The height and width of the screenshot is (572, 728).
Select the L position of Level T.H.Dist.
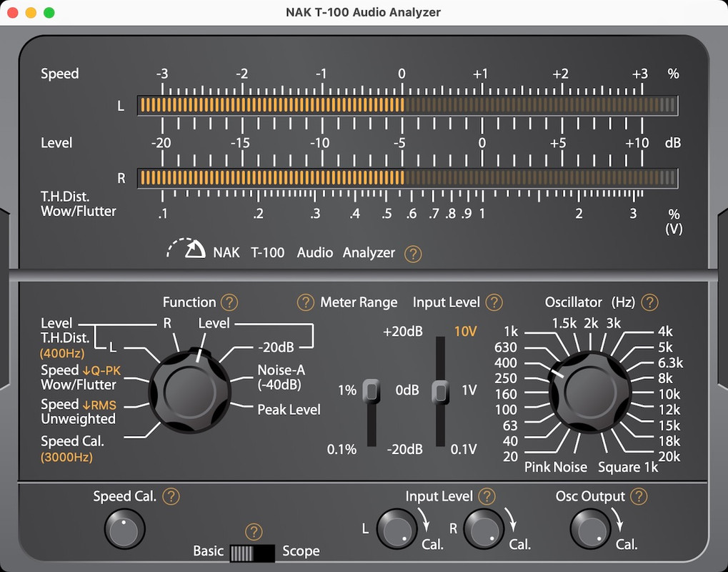113,347
